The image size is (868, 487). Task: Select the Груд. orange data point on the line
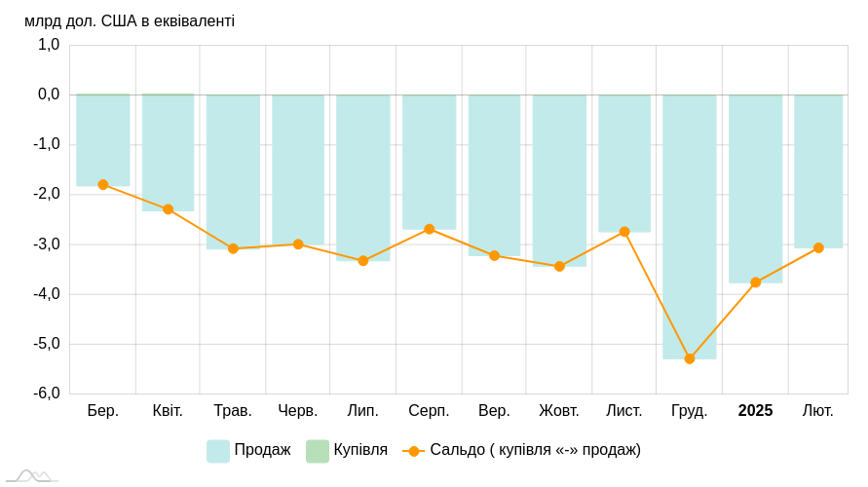click(690, 358)
